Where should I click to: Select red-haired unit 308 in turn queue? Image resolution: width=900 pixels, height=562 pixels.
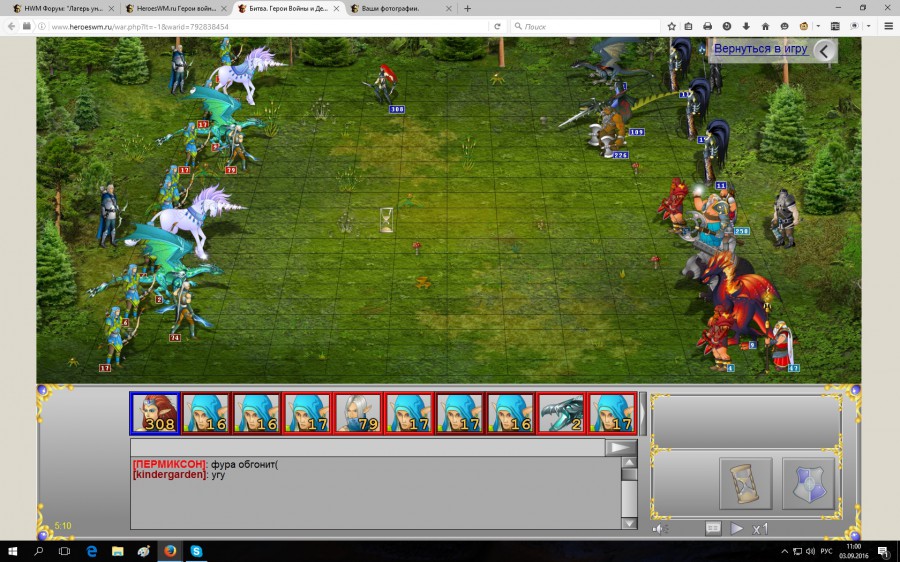(155, 413)
